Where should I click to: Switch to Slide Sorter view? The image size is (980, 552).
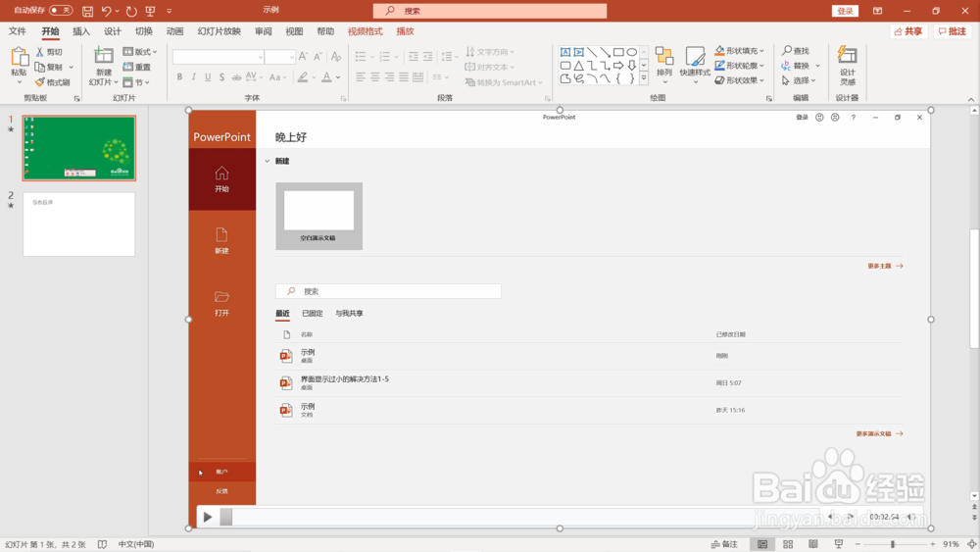tap(788, 544)
